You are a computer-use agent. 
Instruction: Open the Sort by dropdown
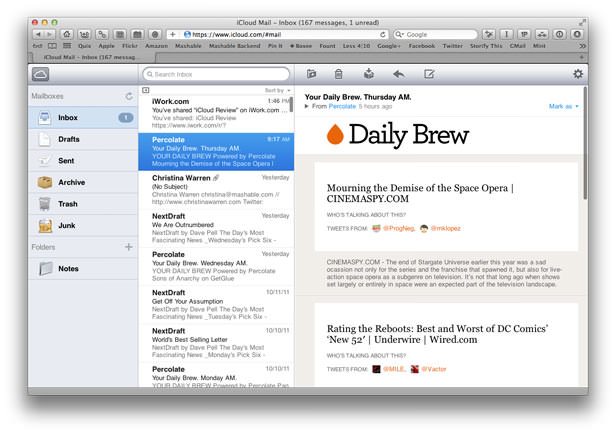click(x=277, y=90)
